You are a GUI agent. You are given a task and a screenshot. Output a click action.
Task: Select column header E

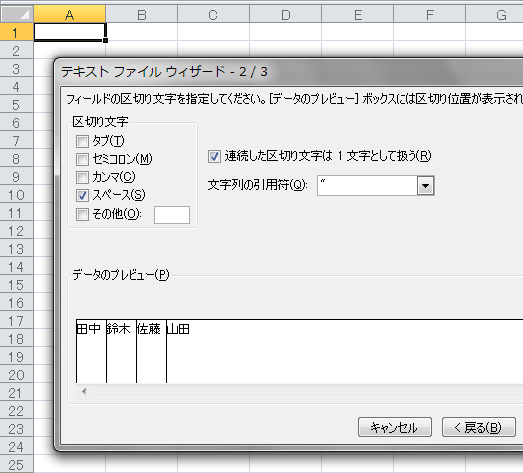click(x=358, y=14)
